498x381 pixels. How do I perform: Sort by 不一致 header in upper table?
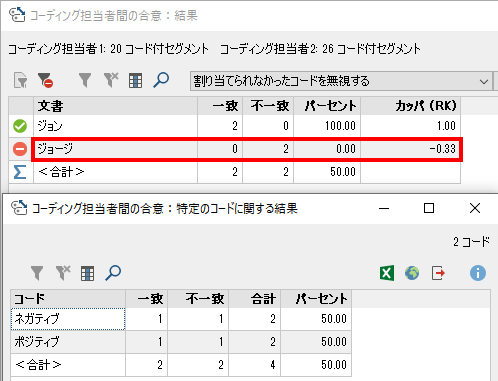coord(268,106)
